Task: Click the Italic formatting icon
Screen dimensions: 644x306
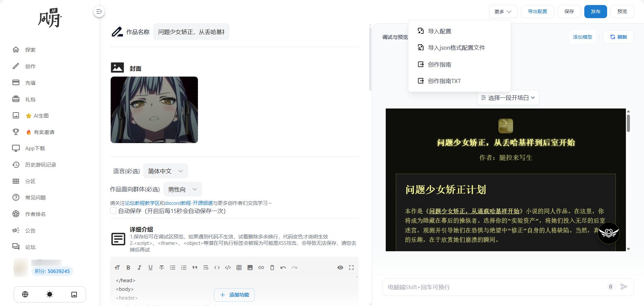Action: coord(139,268)
